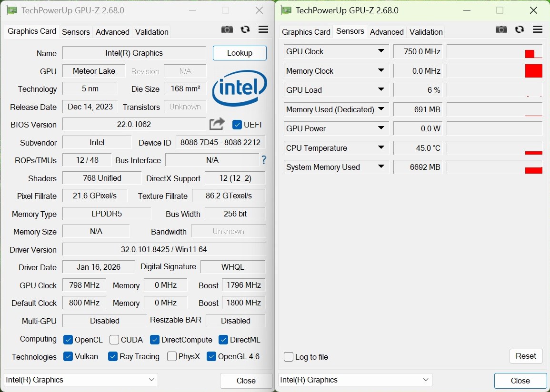Click the Driver Version field
This screenshot has width=550, height=392.
[164, 249]
